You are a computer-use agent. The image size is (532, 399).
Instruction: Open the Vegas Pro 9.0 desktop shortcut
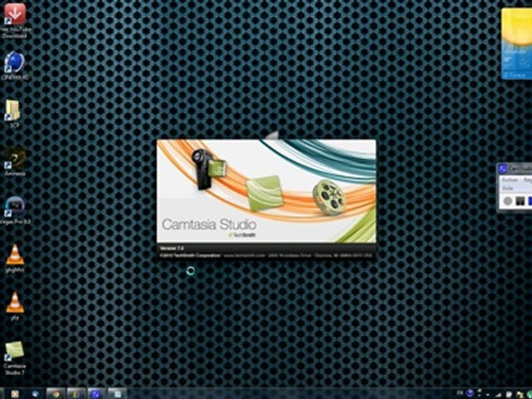click(x=15, y=210)
